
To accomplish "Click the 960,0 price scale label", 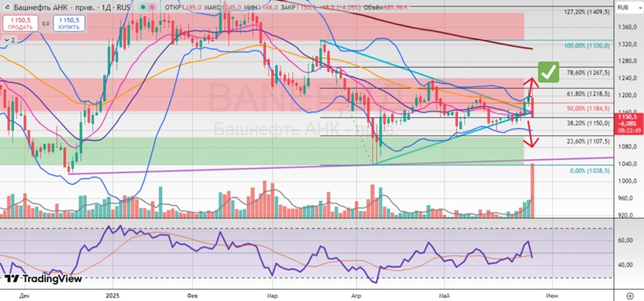I will click(627, 199).
